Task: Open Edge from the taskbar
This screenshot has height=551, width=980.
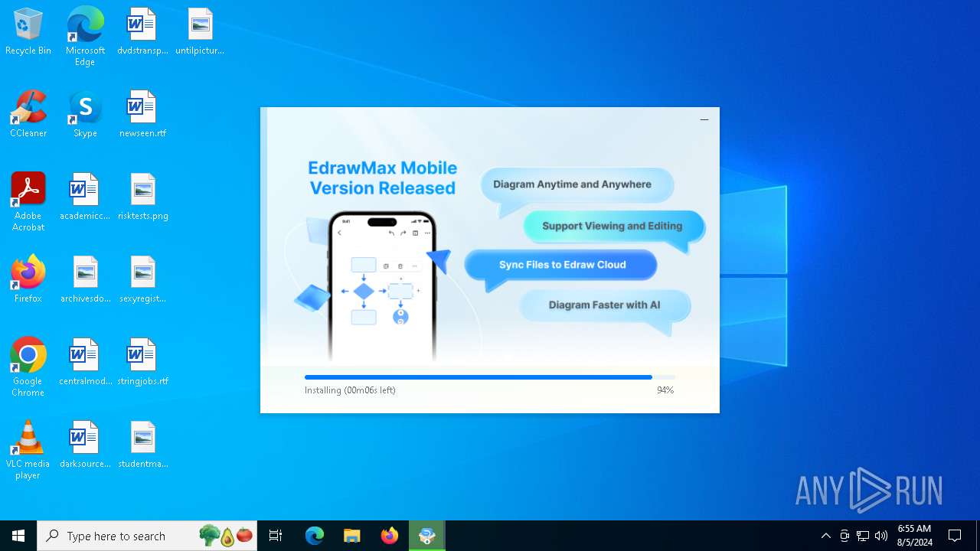Action: pos(315,536)
